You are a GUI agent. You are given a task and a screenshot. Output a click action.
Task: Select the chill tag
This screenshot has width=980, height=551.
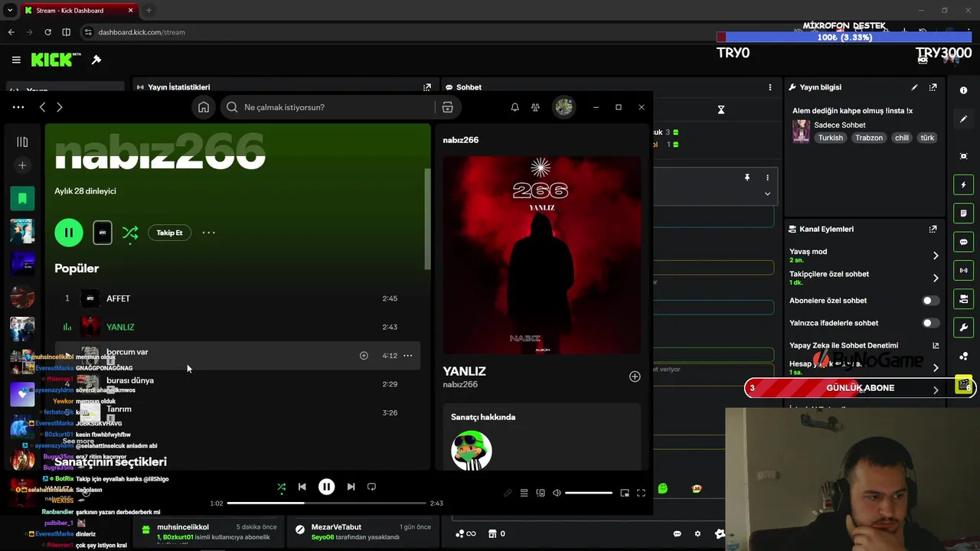point(902,138)
